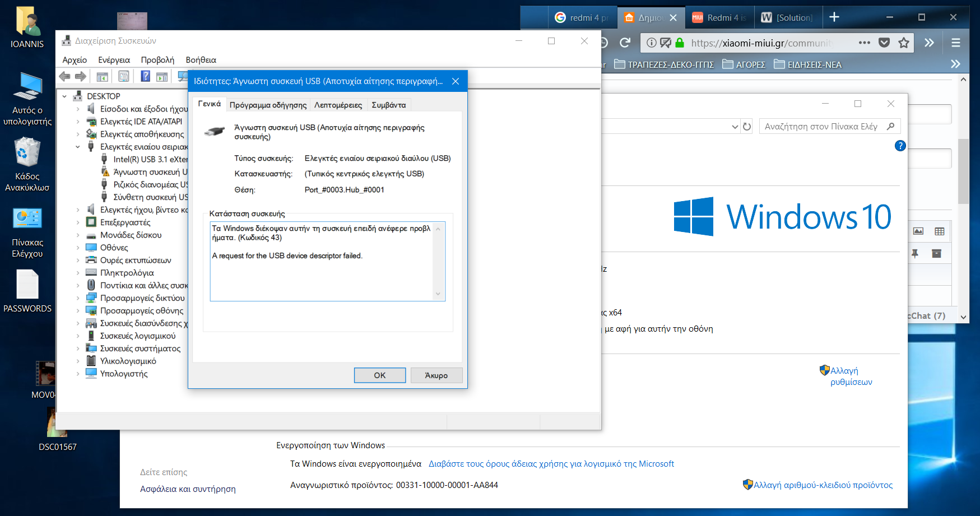980x516 pixels.
Task: Reload the Firefox page
Action: [x=625, y=43]
